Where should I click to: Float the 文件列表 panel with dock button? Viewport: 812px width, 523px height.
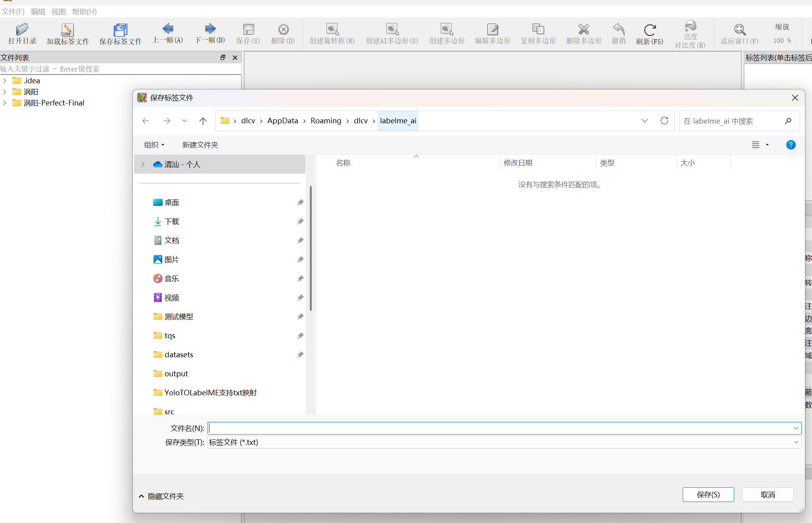pyautogui.click(x=223, y=57)
